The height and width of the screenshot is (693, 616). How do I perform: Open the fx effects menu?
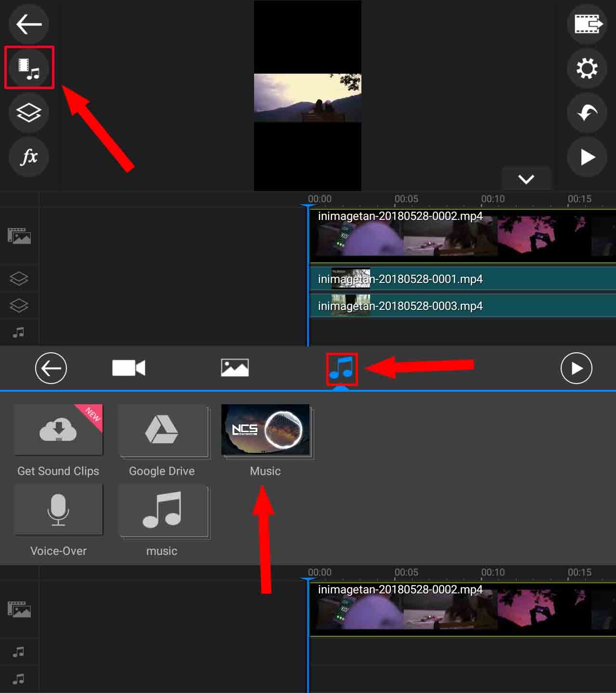coord(29,157)
